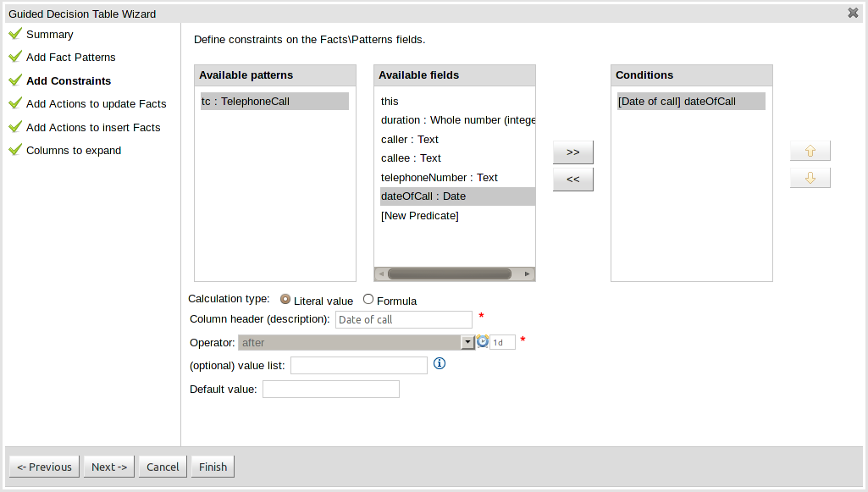The width and height of the screenshot is (868, 492).
Task: Add field to conditions with >> button
Action: 572,152
